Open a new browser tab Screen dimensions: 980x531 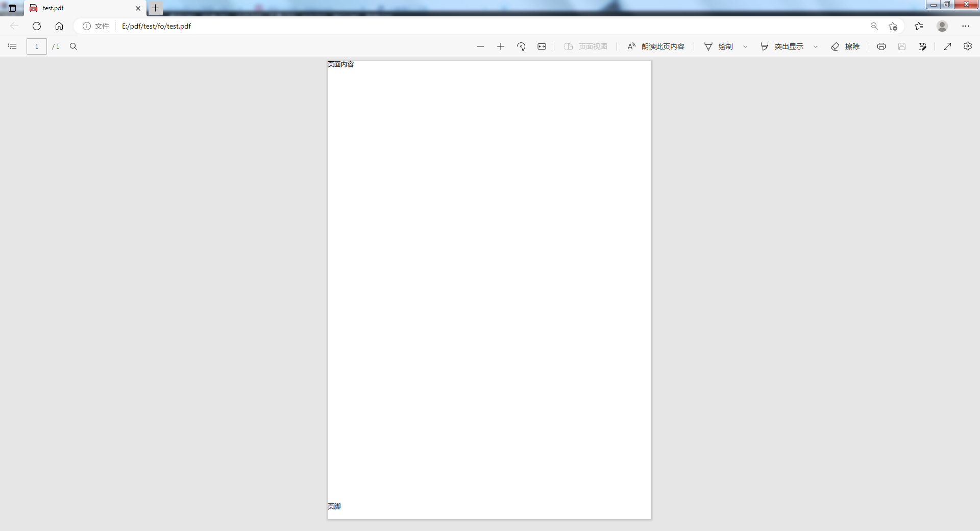(156, 8)
